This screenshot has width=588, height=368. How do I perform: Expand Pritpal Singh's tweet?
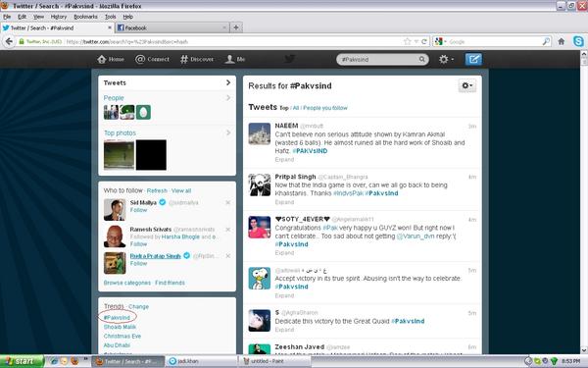point(284,202)
